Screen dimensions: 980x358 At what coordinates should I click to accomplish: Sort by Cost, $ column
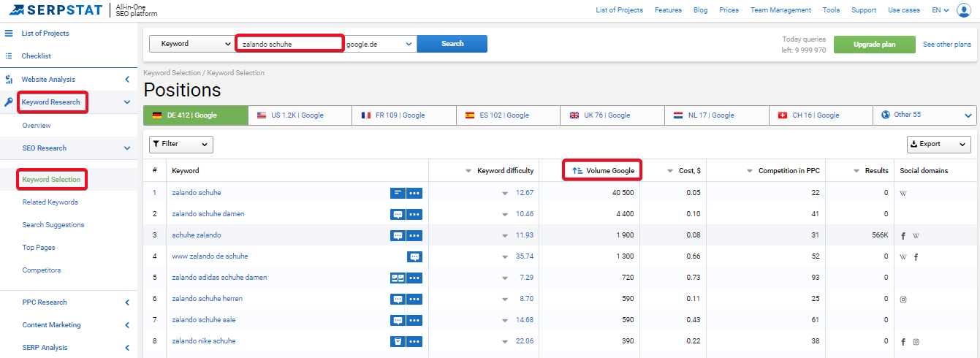coord(684,170)
